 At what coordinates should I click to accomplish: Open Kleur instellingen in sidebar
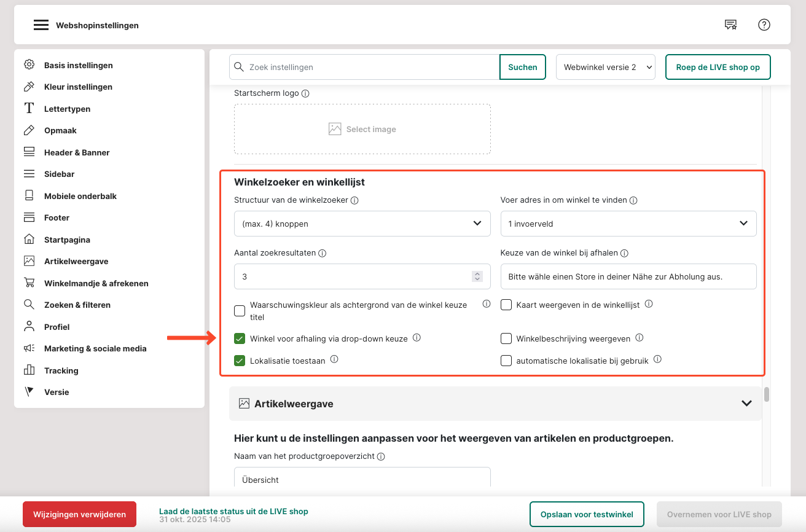click(78, 87)
